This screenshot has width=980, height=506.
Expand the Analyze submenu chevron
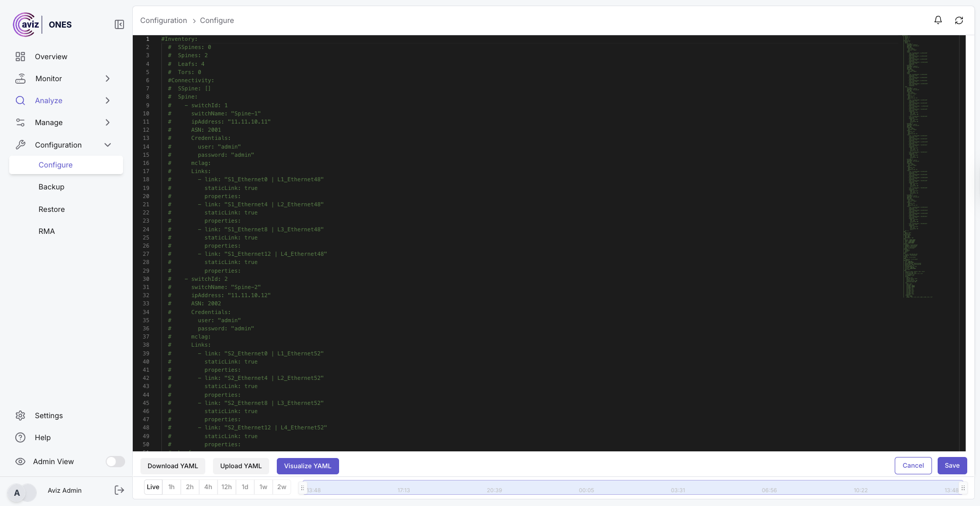[x=108, y=101]
